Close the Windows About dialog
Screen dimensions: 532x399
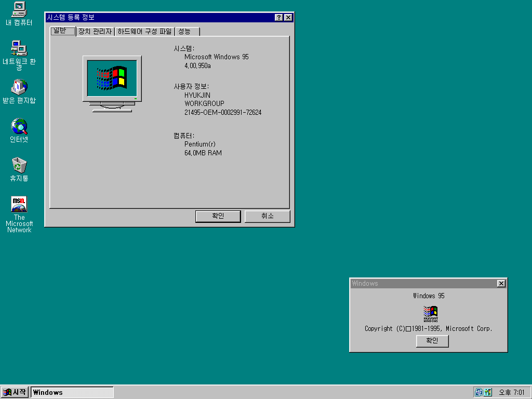[501, 284]
